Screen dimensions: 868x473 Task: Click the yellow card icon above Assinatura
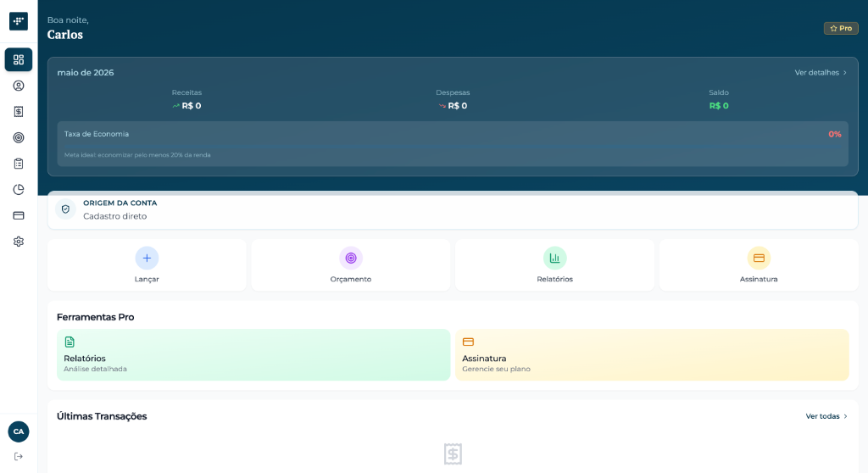(759, 258)
